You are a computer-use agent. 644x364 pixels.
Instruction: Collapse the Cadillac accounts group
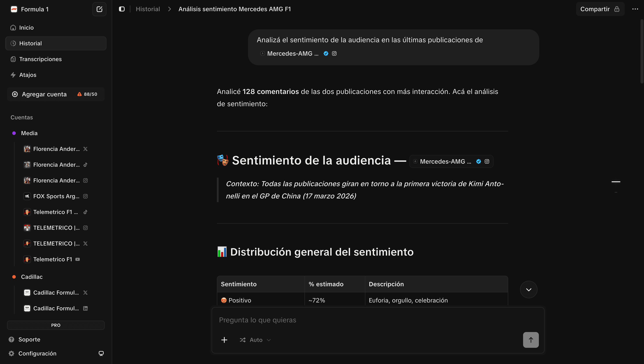pyautogui.click(x=32, y=277)
